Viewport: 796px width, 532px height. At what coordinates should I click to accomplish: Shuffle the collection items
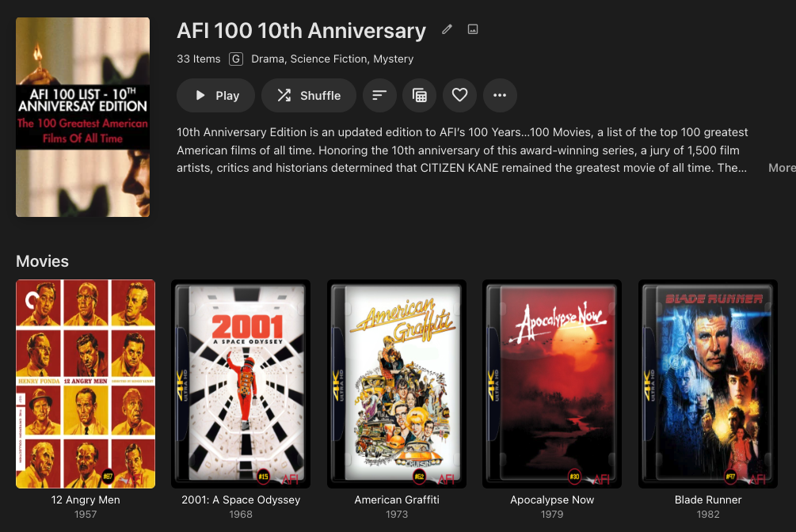[309, 96]
